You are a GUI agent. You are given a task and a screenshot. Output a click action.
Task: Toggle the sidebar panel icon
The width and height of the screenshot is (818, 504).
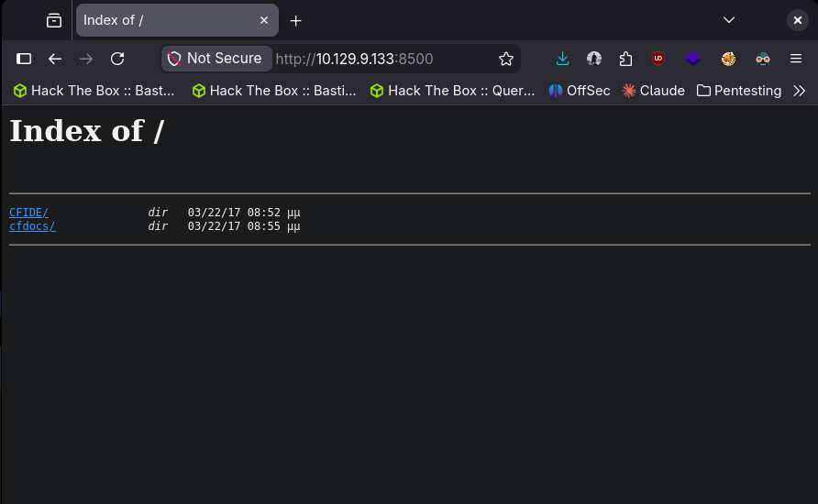point(25,59)
